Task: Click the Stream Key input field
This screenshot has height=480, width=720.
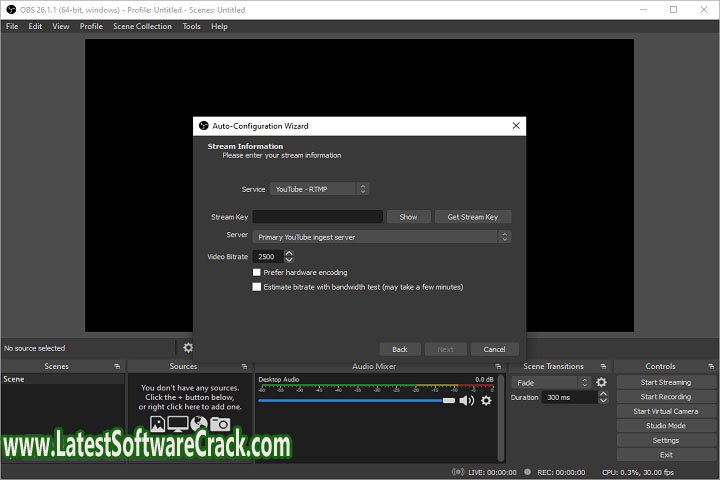Action: pos(317,217)
